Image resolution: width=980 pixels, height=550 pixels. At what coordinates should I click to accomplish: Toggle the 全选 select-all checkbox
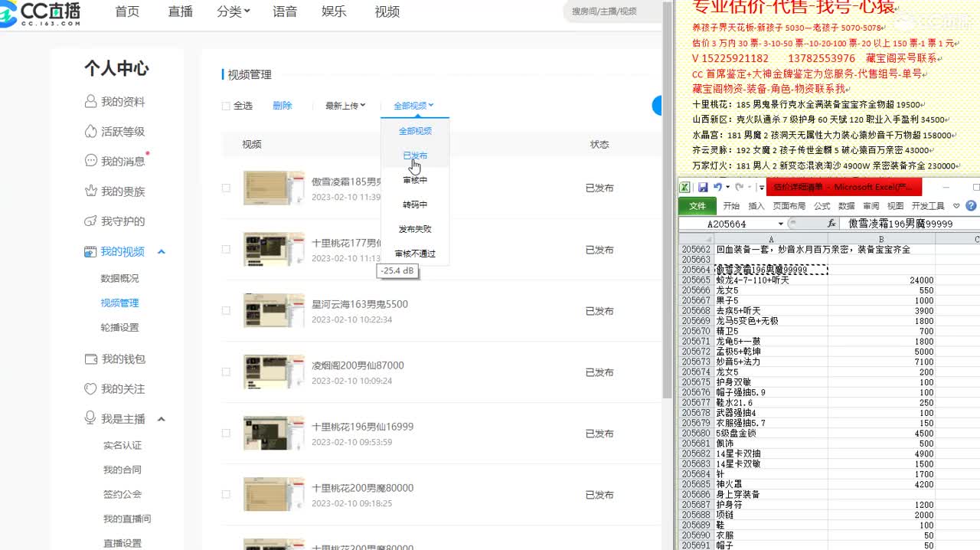[x=226, y=106]
